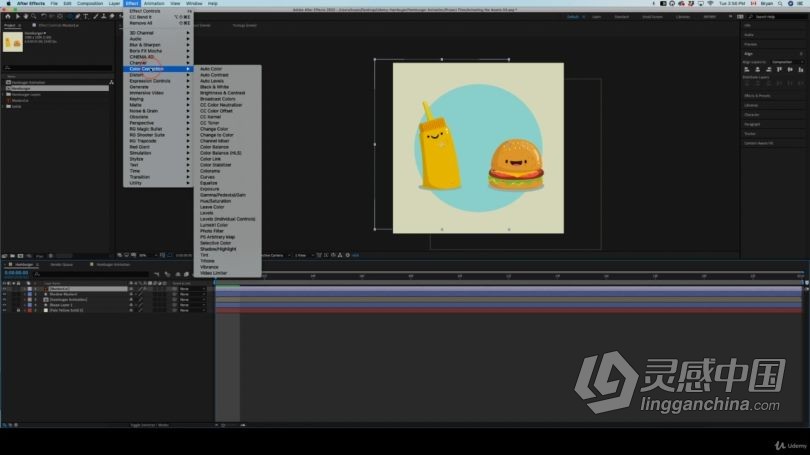Open the Character panel
Viewport: 810px width, 455px height.
752,115
